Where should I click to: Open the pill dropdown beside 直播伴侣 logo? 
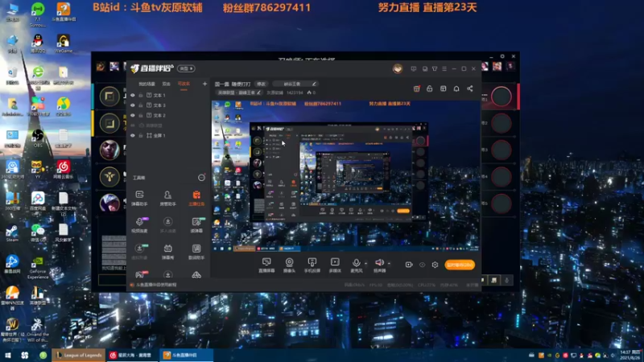(x=187, y=68)
